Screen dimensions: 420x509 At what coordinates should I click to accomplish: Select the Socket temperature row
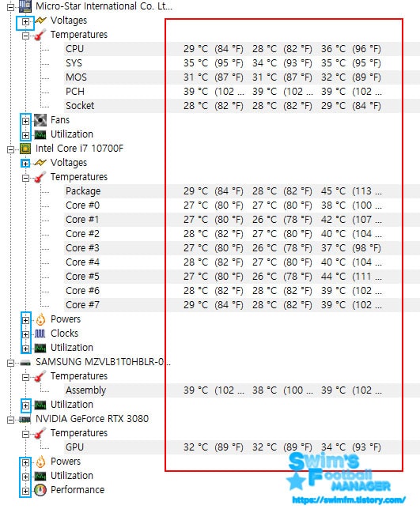pyautogui.click(x=242, y=106)
